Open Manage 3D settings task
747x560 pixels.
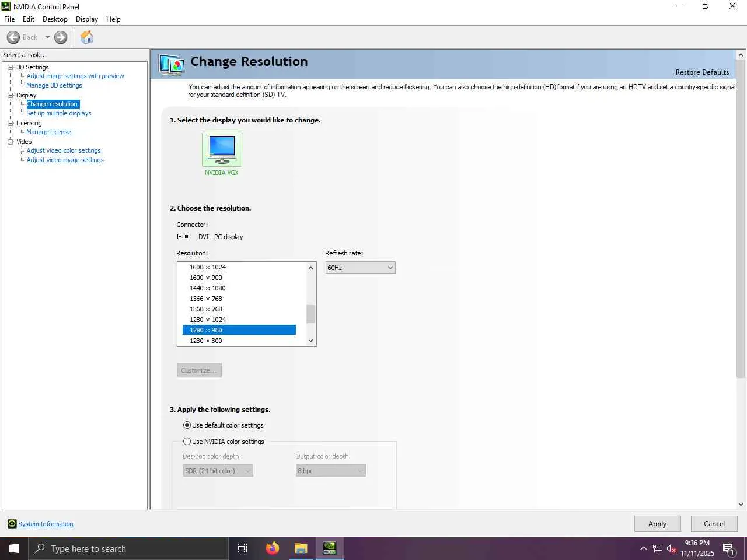tap(54, 85)
